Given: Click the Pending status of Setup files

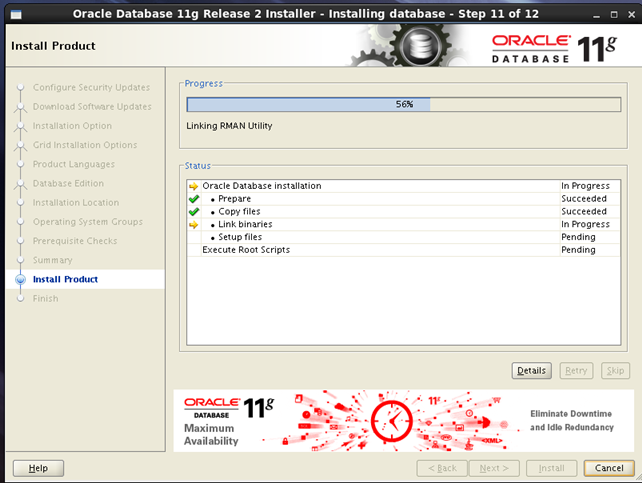Looking at the screenshot, I should coord(578,237).
